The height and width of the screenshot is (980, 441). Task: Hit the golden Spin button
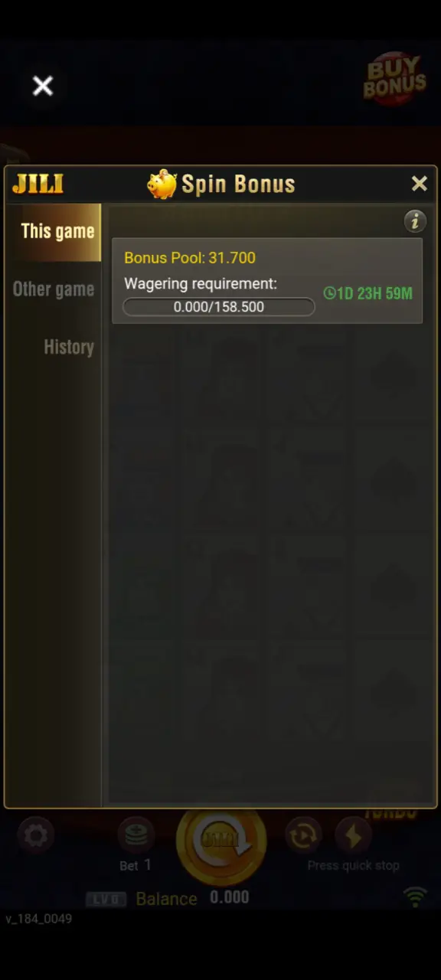[x=220, y=841]
